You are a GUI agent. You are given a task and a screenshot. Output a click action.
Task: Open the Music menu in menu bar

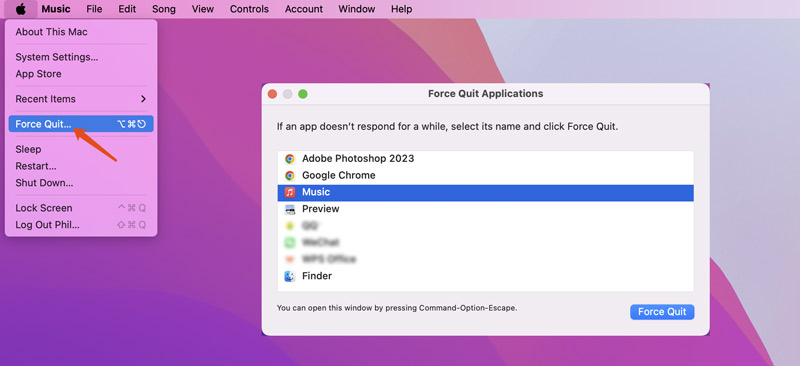tap(56, 9)
